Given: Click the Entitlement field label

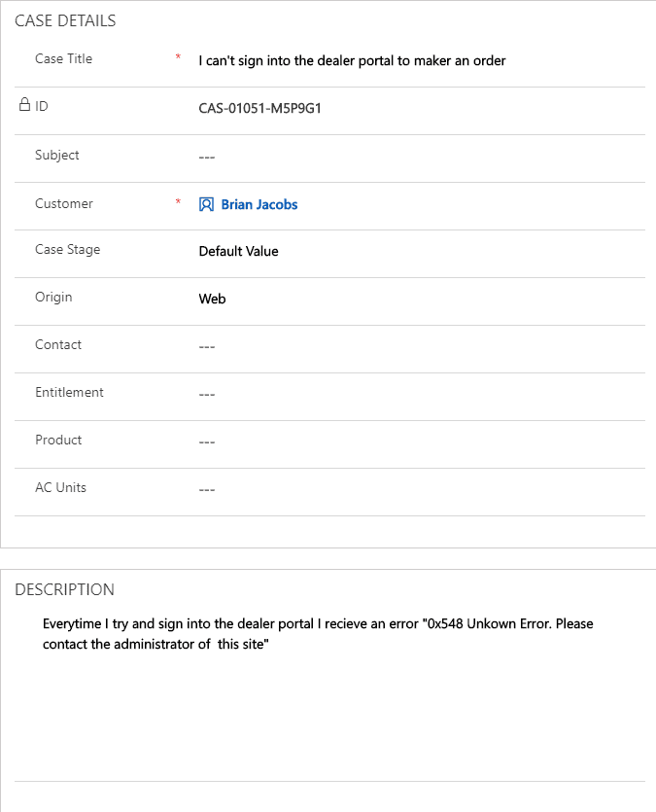Looking at the screenshot, I should pos(69,392).
